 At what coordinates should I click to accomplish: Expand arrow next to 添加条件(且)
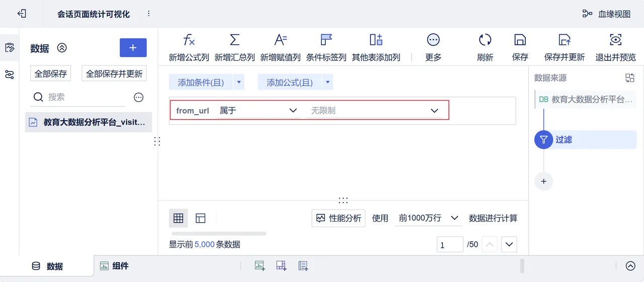(239, 82)
